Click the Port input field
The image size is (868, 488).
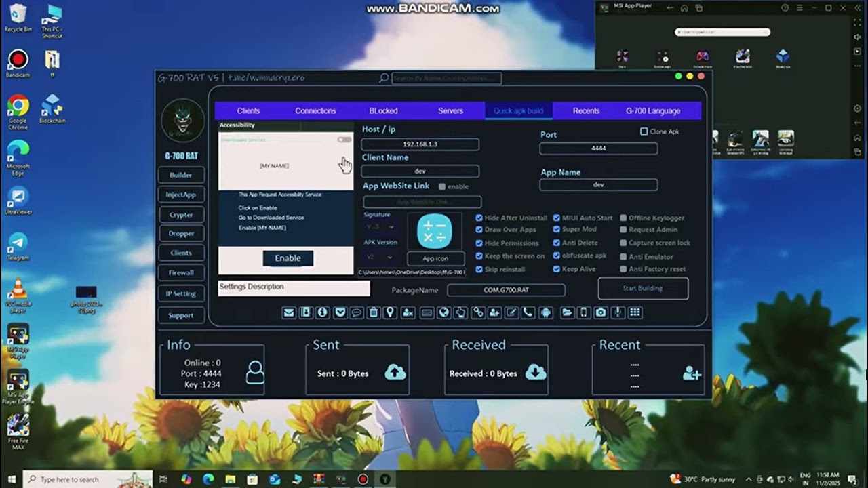599,148
